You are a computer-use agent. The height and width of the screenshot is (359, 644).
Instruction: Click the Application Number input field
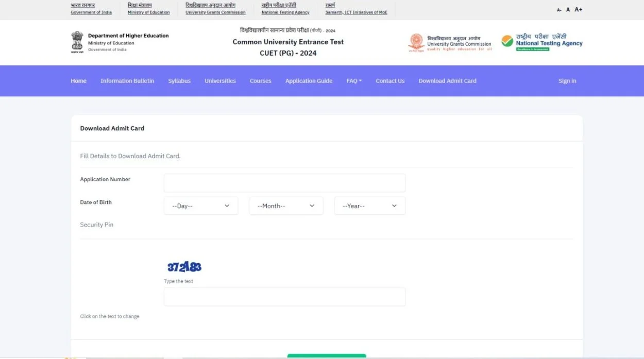284,183
